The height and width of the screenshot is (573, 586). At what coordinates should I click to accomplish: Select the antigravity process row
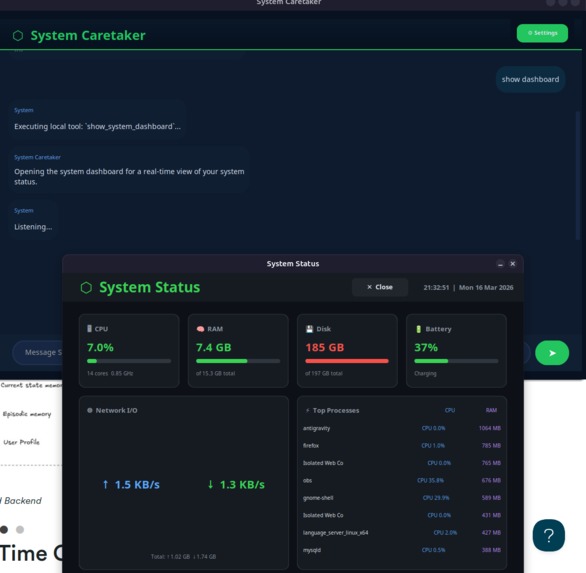(402, 428)
